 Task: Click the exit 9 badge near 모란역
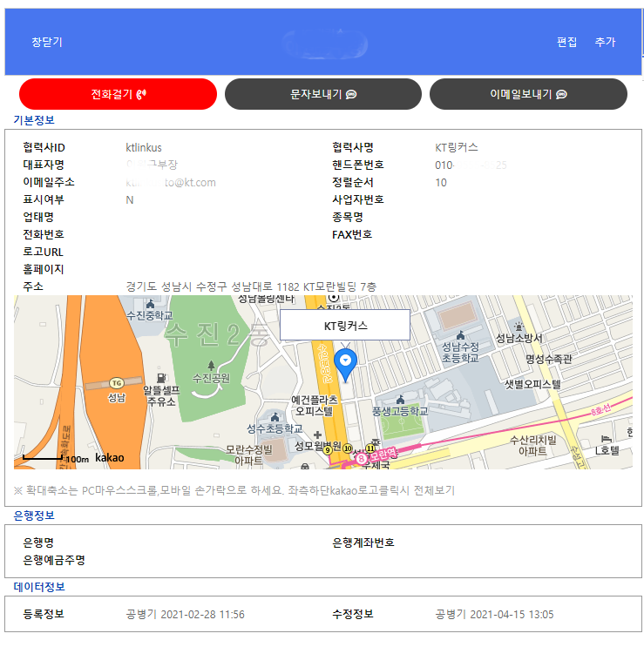click(328, 449)
